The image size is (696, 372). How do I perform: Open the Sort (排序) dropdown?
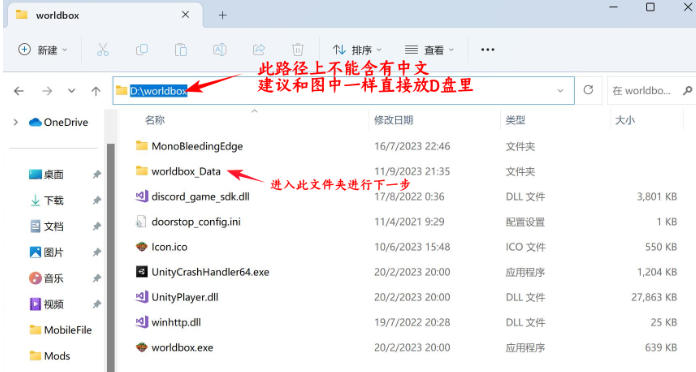357,50
